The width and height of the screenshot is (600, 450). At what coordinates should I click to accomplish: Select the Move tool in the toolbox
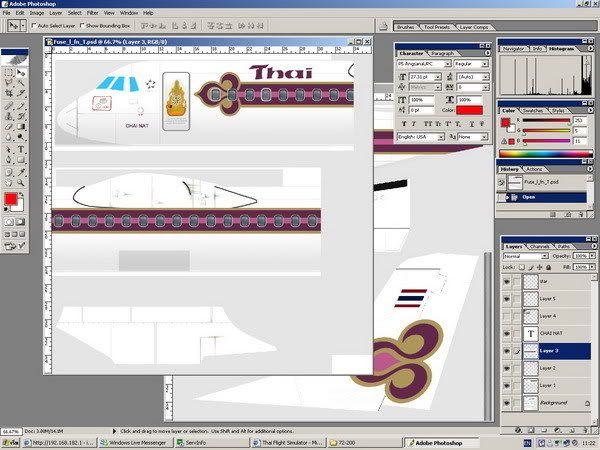[21, 72]
